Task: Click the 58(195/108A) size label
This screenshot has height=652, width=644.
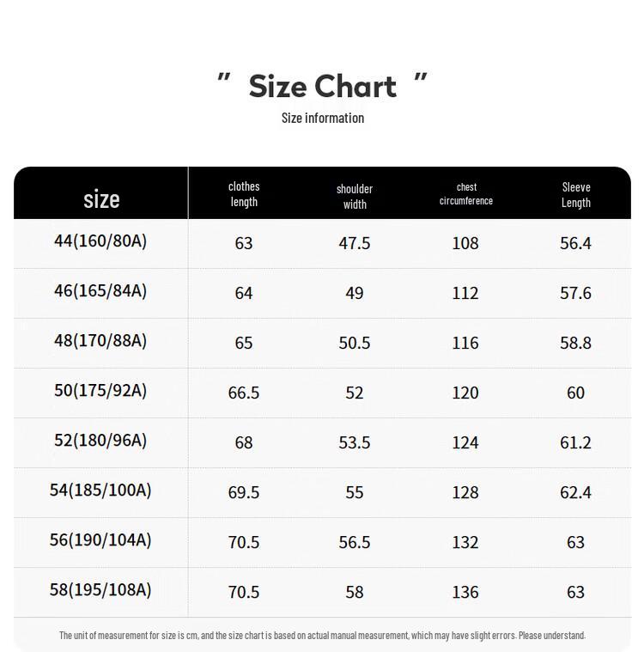Action: (x=100, y=590)
